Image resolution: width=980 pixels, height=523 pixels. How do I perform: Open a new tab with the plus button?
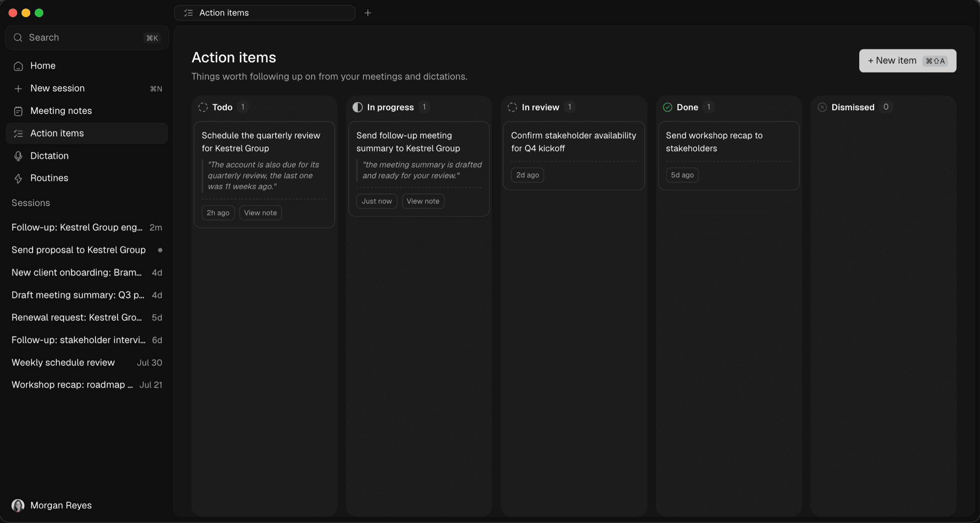(367, 13)
